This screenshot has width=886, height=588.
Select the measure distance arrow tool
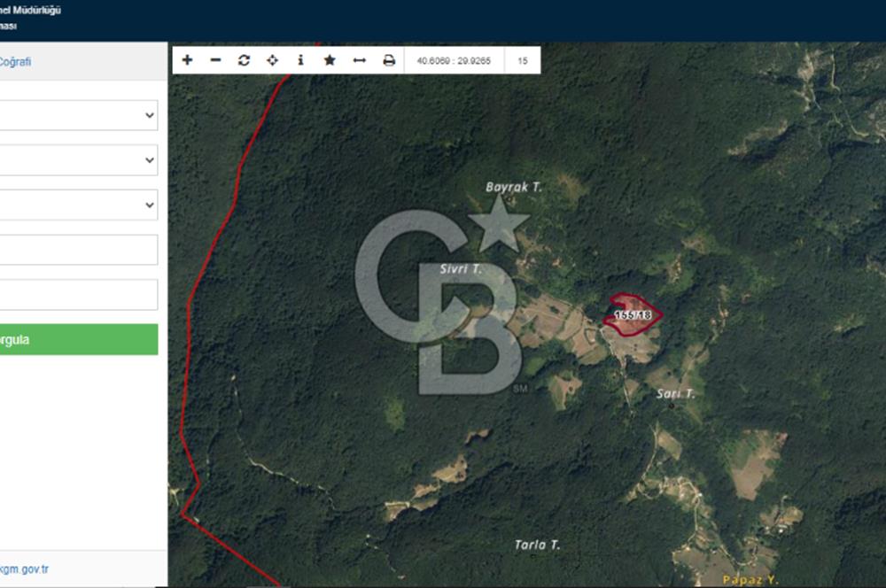[358, 60]
